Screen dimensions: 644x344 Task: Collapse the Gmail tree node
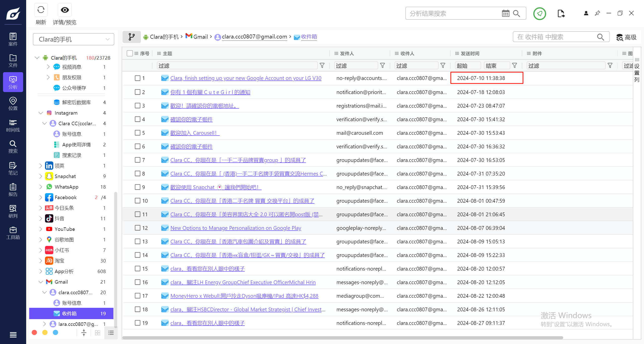[41, 282]
